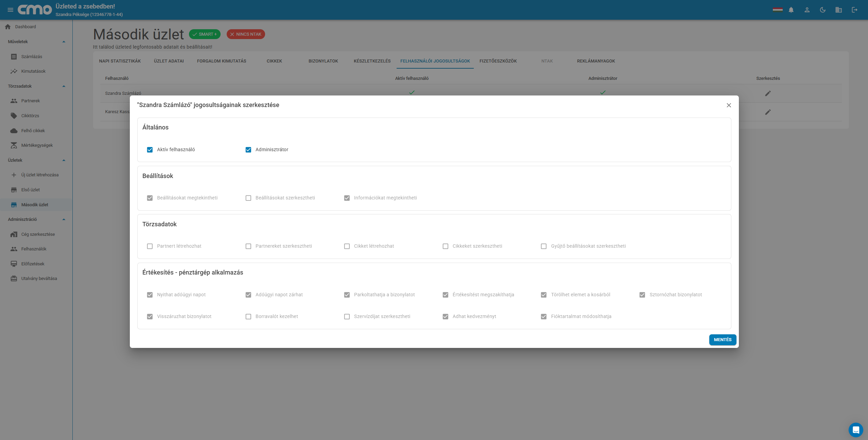Click Dashboard home icon
Image resolution: width=868 pixels, height=440 pixels.
8,27
